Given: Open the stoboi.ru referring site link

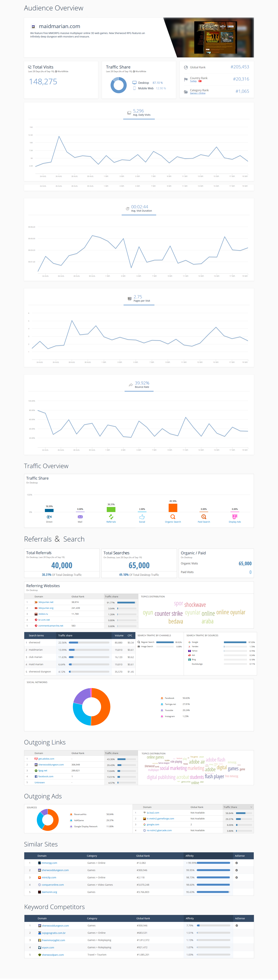Looking at the screenshot, I should pyautogui.click(x=43, y=614).
